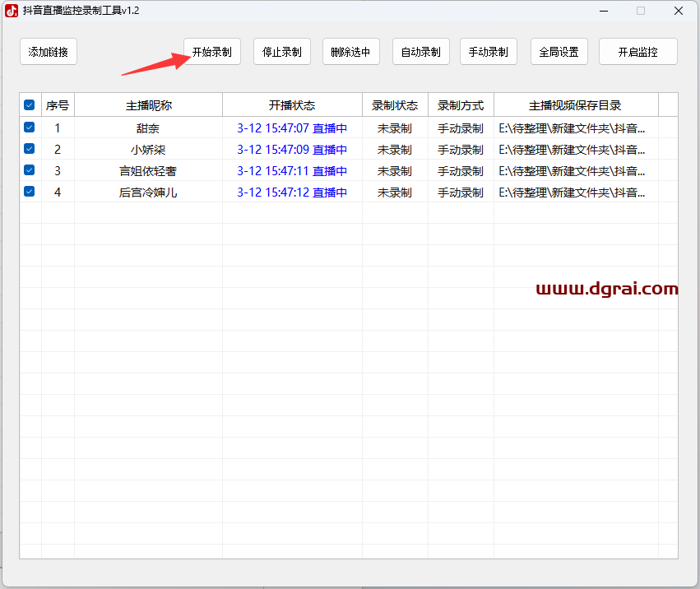
Task: Click the Douyin app icon in title bar
Action: point(12,11)
